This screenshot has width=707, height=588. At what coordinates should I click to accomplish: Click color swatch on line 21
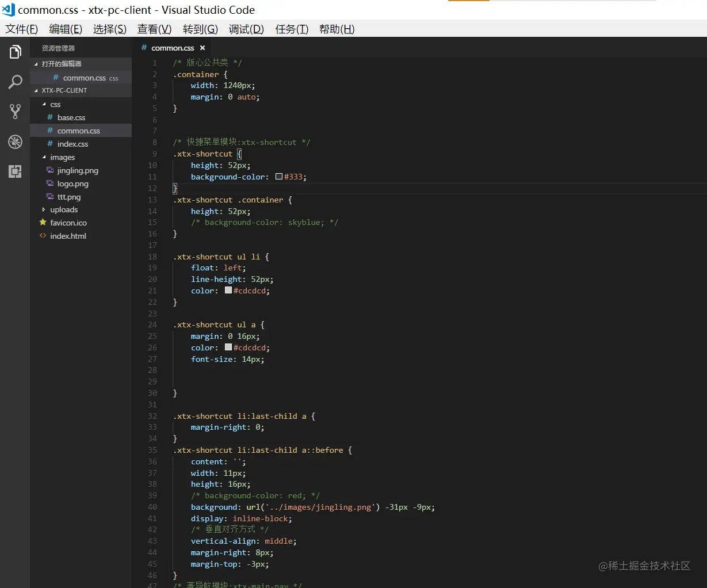pos(228,291)
